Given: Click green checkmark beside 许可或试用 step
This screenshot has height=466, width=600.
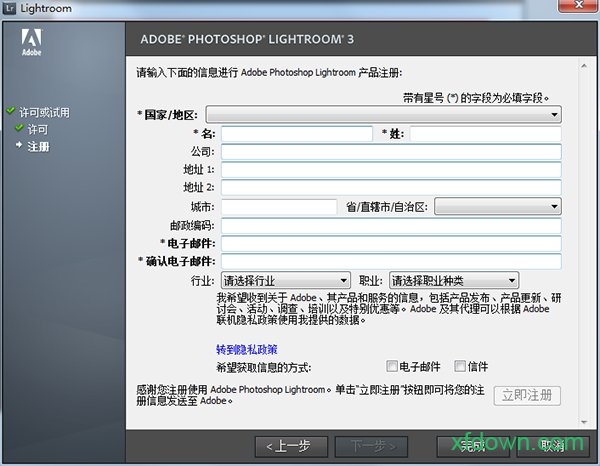Looking at the screenshot, I should [x=11, y=111].
